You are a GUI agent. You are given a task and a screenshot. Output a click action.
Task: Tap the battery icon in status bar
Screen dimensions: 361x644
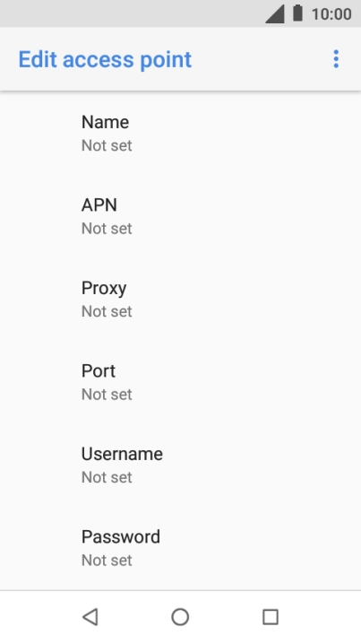click(297, 13)
